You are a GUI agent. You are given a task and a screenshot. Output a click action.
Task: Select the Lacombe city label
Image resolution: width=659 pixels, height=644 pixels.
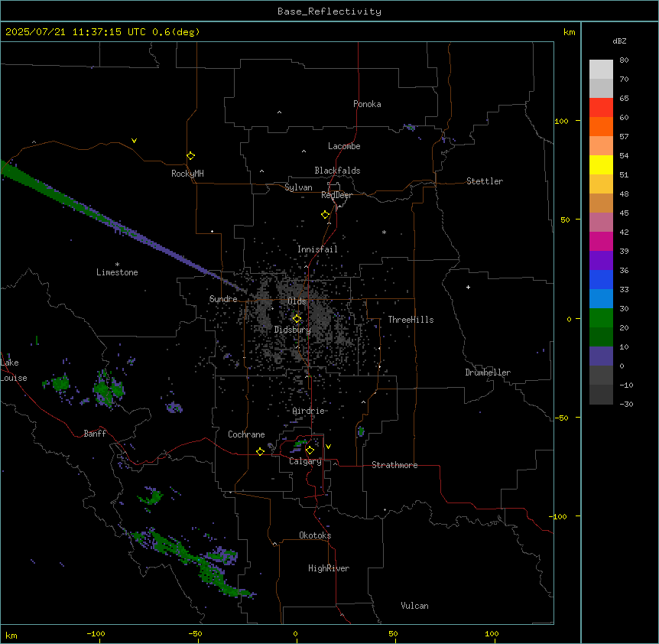click(x=344, y=146)
